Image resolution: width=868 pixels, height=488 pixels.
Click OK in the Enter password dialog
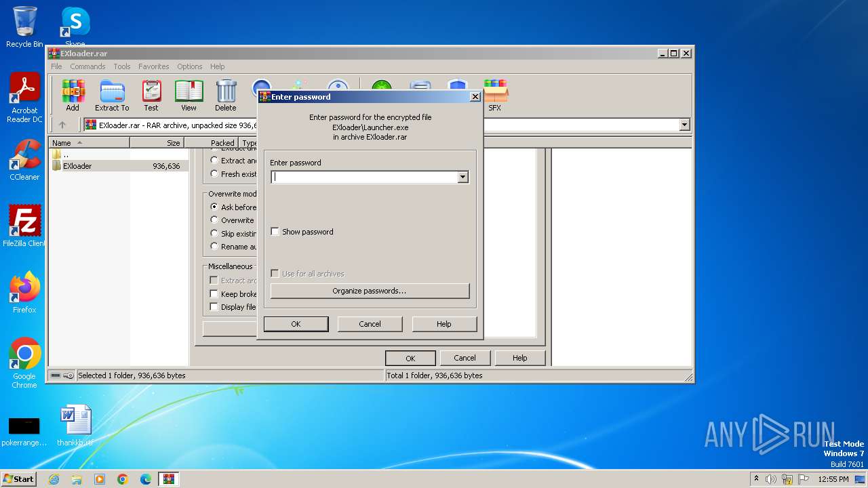tap(296, 324)
